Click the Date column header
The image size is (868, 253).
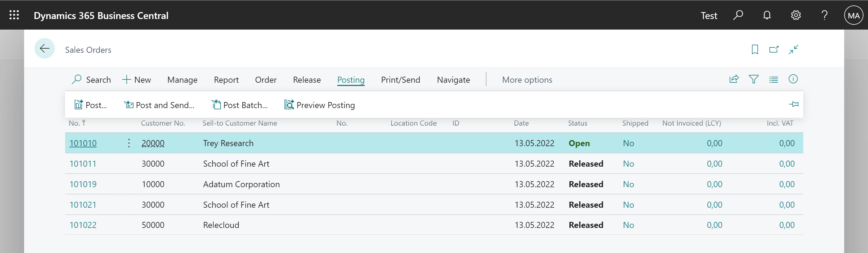(x=521, y=123)
